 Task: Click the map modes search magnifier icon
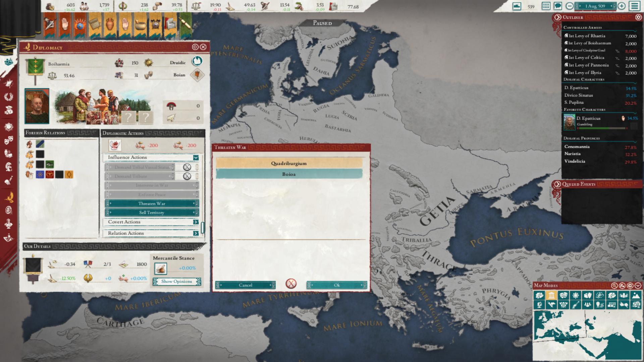click(614, 286)
